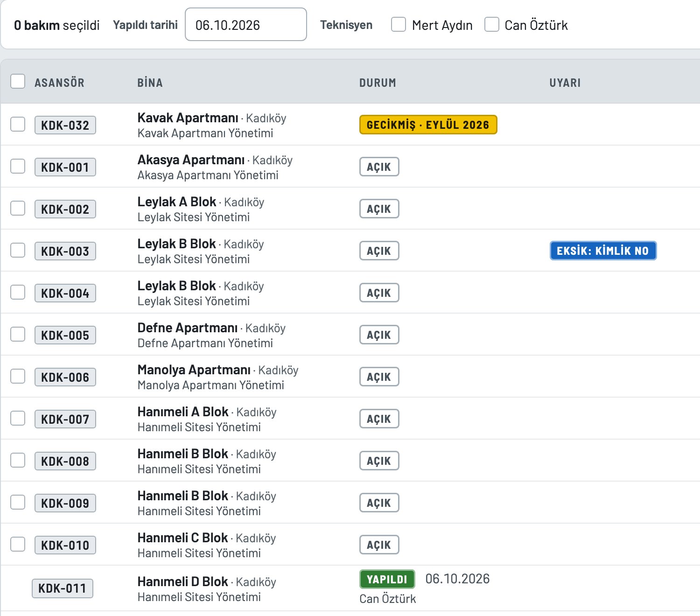Screen dimensions: 700x616
Task: Click the ASANSÖR column header
Action: coord(59,83)
